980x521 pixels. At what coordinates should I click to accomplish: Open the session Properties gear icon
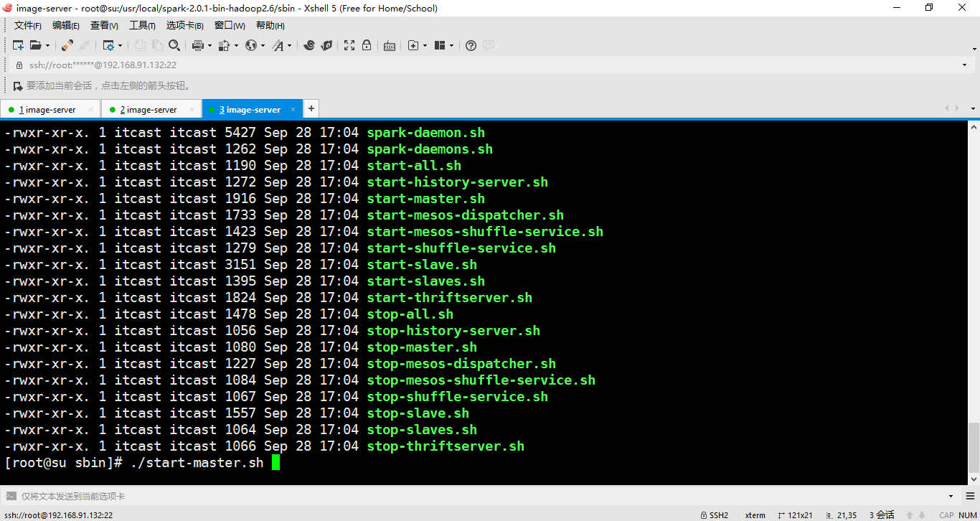point(108,45)
